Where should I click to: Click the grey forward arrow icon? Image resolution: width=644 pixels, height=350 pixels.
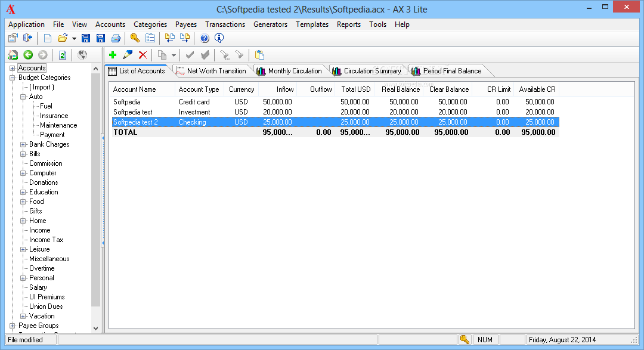pos(43,55)
